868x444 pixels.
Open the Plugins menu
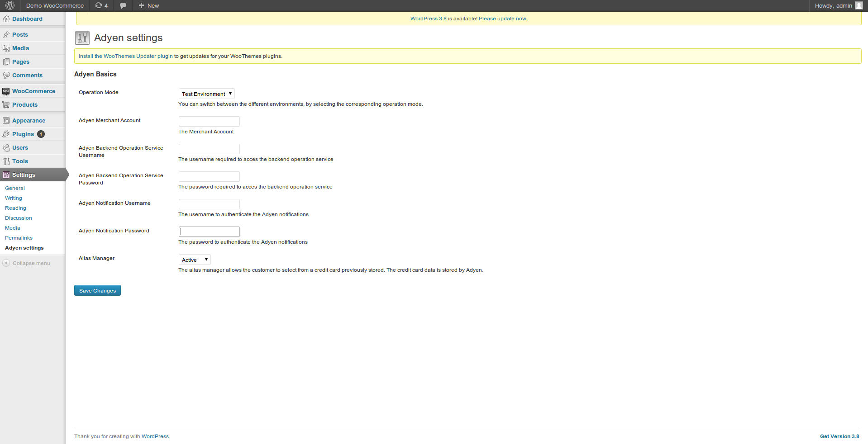coord(23,134)
